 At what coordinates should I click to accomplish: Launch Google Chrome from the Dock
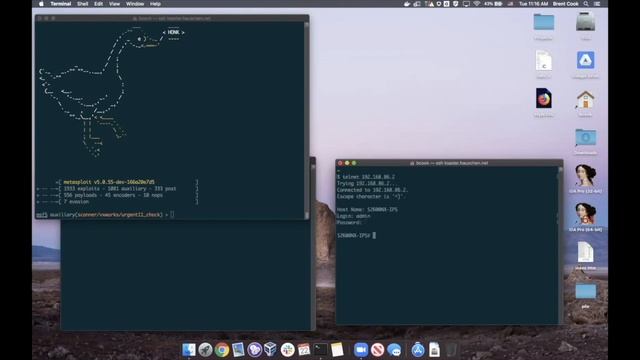tap(222, 350)
